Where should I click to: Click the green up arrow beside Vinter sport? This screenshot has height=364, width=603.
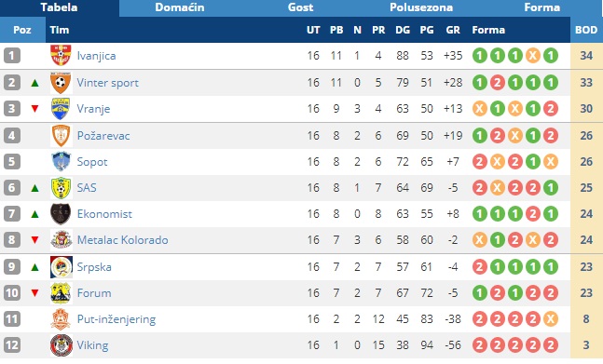(x=35, y=83)
